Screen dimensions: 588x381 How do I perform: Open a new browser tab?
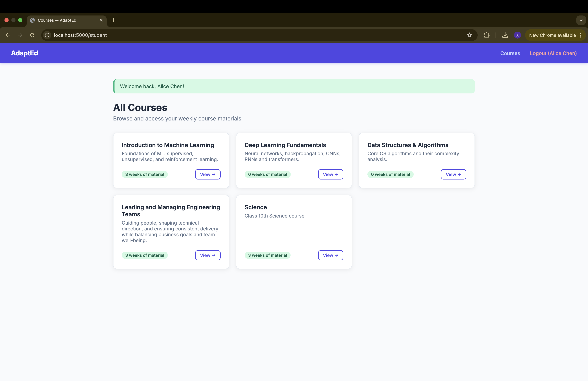click(x=113, y=20)
